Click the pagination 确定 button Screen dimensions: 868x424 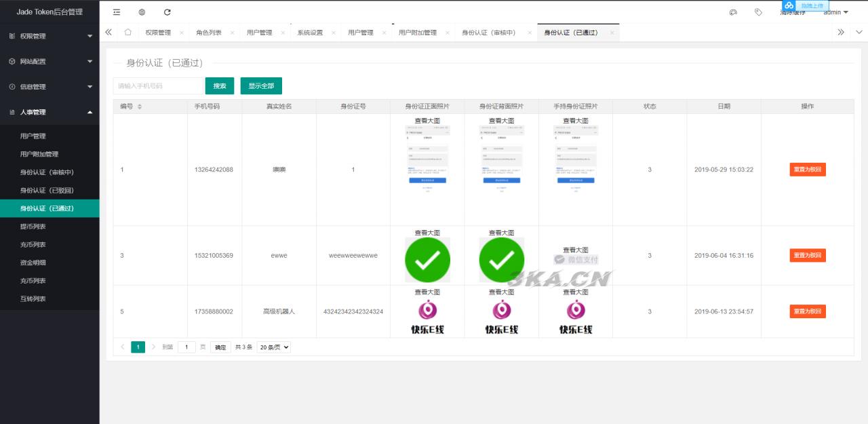click(220, 347)
